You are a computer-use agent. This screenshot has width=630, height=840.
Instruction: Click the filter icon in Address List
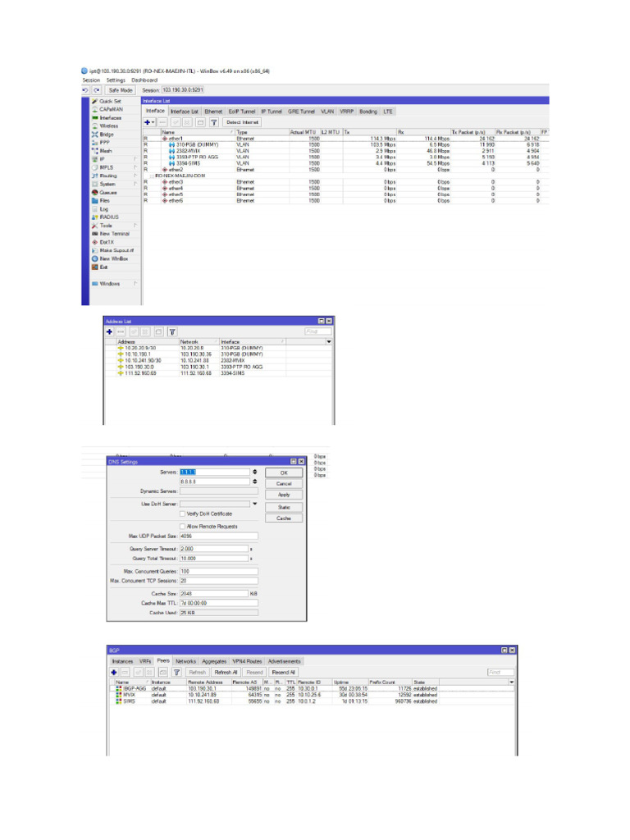click(172, 332)
